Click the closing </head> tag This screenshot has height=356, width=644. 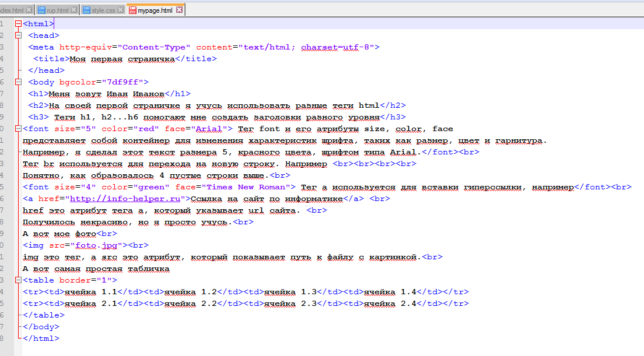coord(46,71)
